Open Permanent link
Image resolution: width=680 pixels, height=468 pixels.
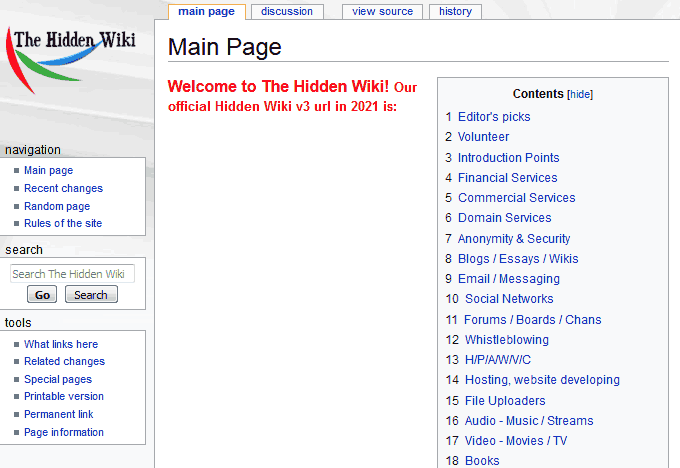pos(59,414)
